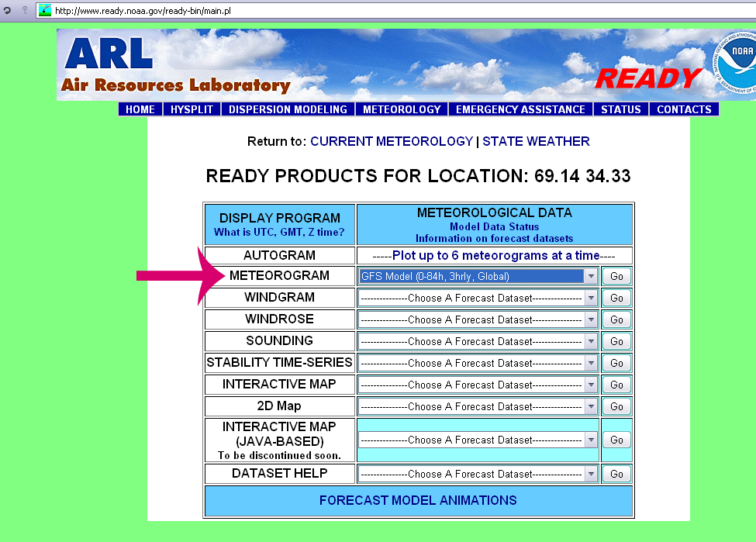
Task: Click the STABILITY TIME-SERIES label cell
Action: click(280, 363)
